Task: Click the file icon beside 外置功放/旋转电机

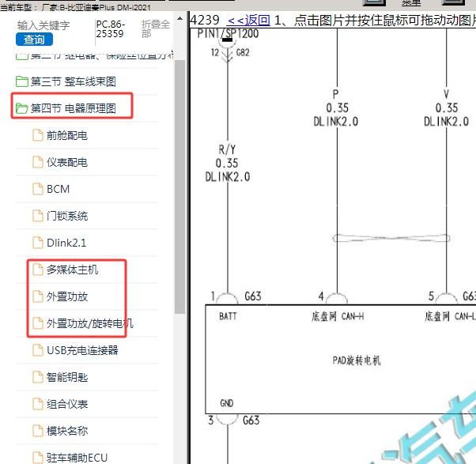Action: pos(38,323)
